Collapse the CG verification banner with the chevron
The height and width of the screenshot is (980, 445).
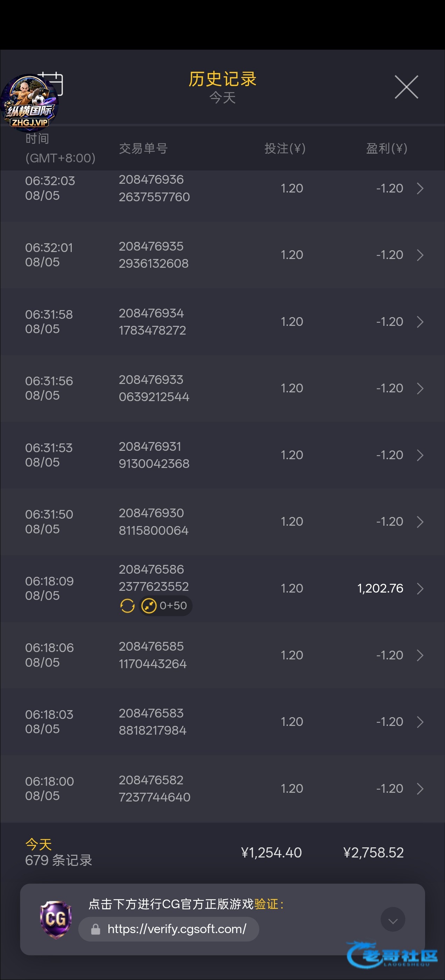pyautogui.click(x=393, y=919)
